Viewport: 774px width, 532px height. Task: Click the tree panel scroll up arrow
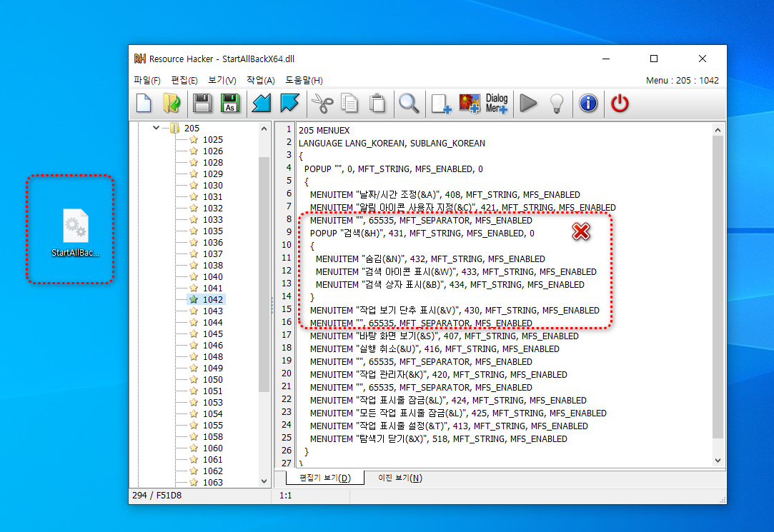click(264, 129)
